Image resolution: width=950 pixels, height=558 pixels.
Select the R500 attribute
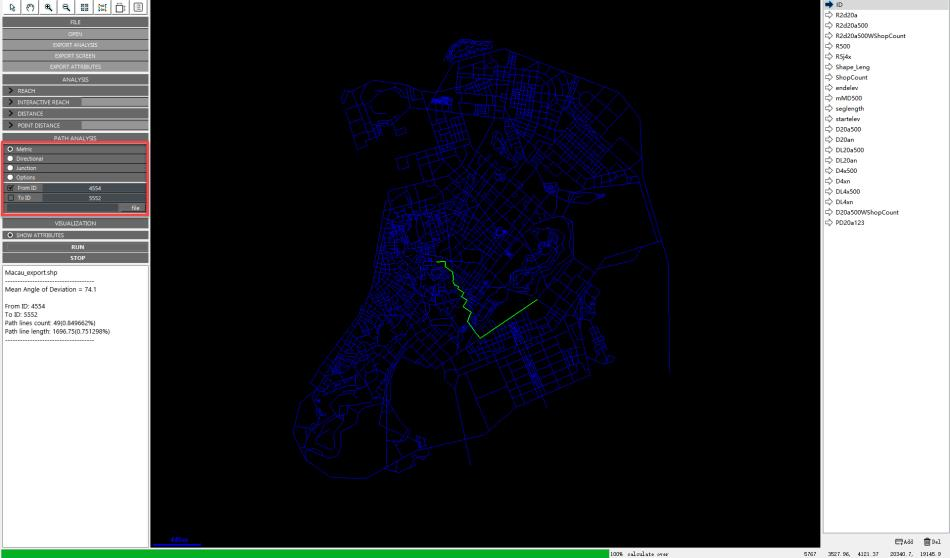tap(843, 46)
